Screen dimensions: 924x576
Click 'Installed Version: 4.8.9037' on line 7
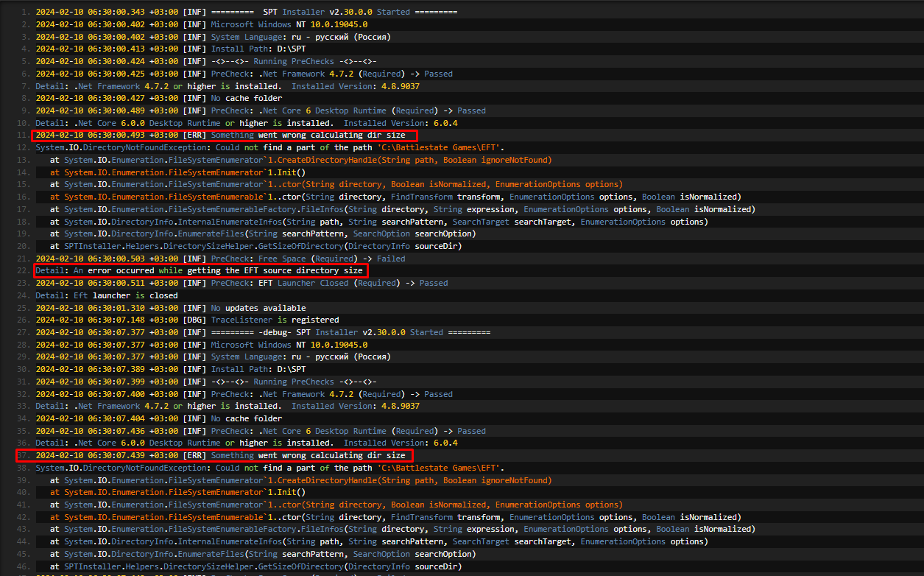coord(356,86)
